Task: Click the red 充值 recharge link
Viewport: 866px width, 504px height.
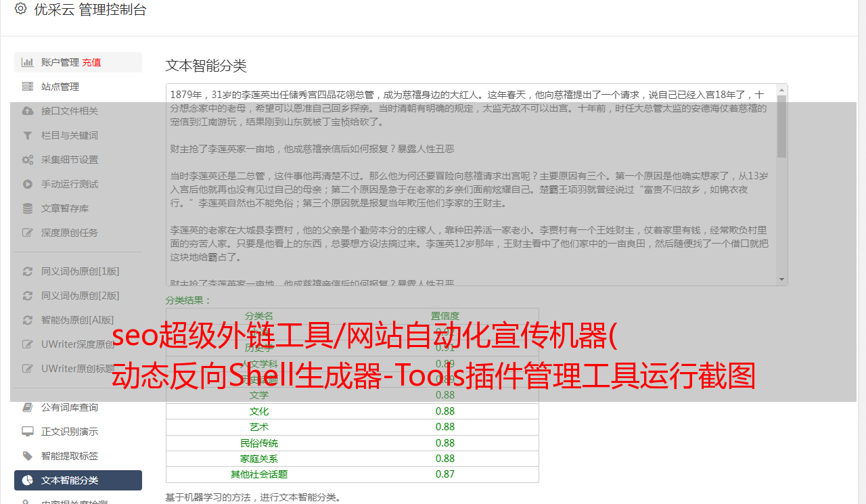Action: 91,62
